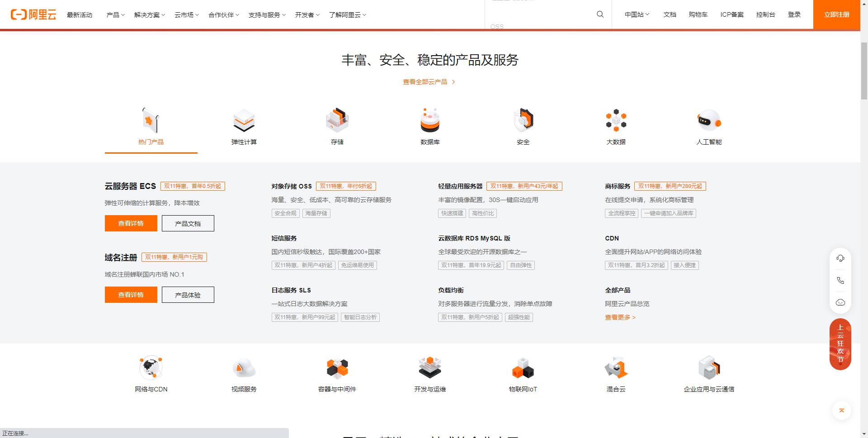
Task: Click the search magnifier icon
Action: 600,14
